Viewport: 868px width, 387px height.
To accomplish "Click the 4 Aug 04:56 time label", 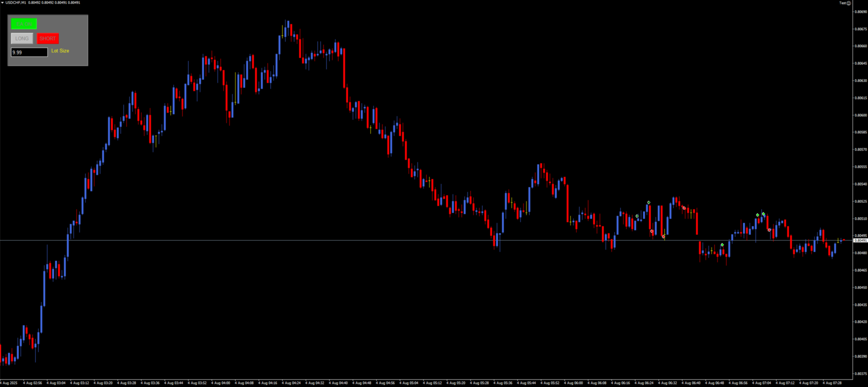I will [385, 383].
